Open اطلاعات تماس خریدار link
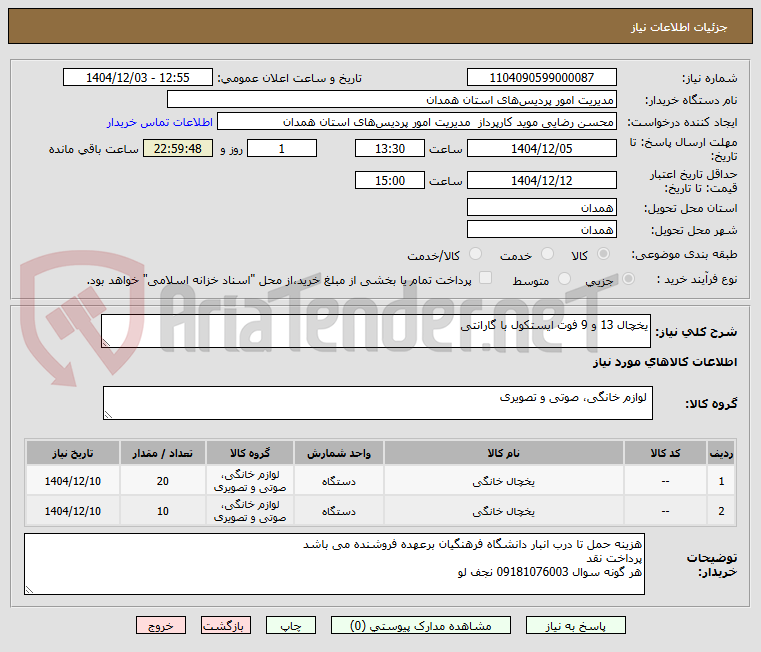 click(x=160, y=122)
